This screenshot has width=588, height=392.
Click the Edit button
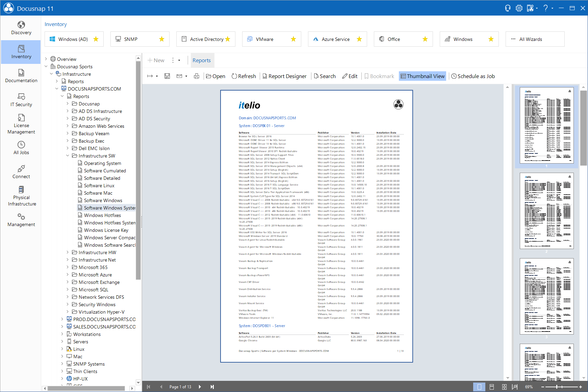(350, 76)
